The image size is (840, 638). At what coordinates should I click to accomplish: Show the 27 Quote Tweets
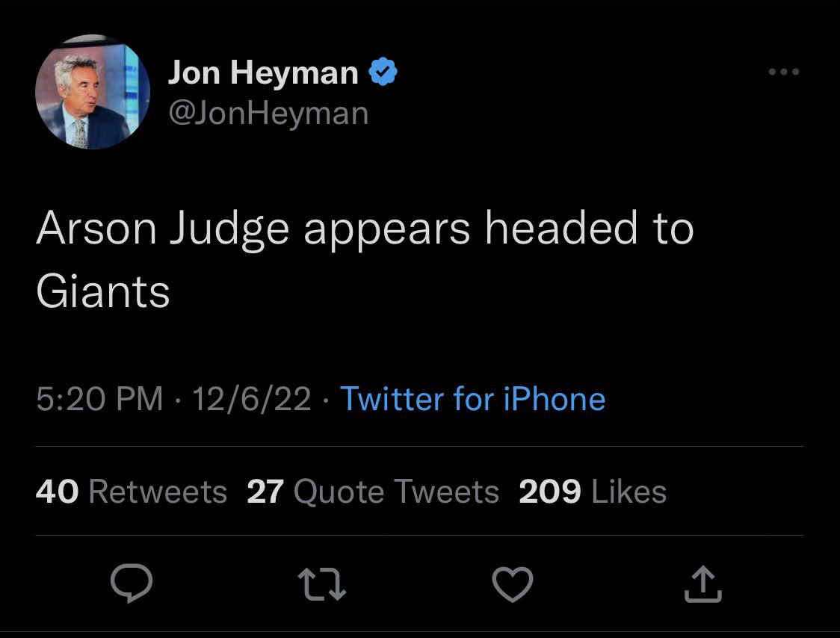pyautogui.click(x=373, y=492)
